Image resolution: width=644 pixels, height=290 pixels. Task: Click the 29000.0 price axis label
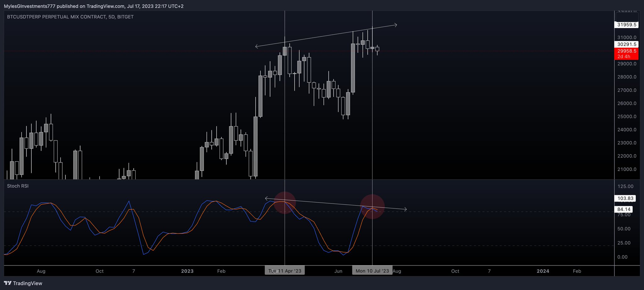click(x=627, y=64)
